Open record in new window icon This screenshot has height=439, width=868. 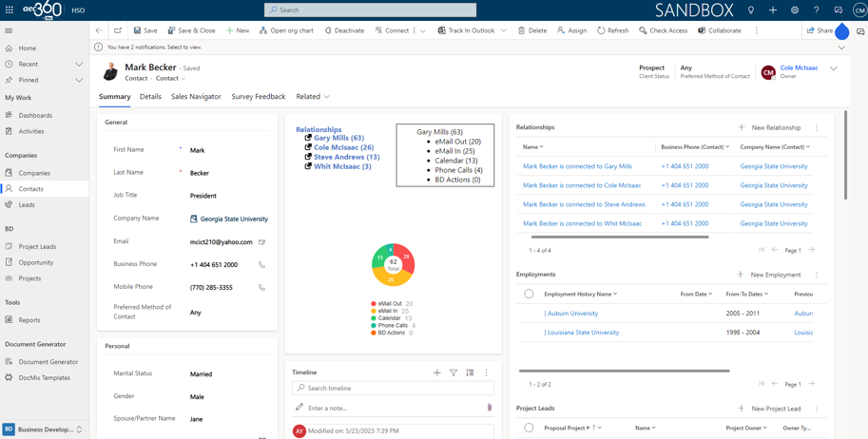(118, 30)
